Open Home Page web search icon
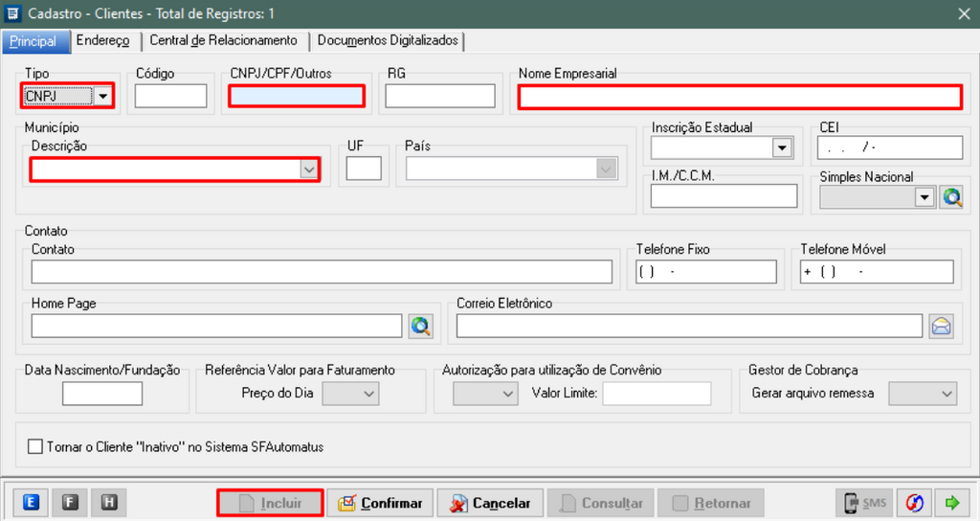The width and height of the screenshot is (980, 521). pos(420,326)
